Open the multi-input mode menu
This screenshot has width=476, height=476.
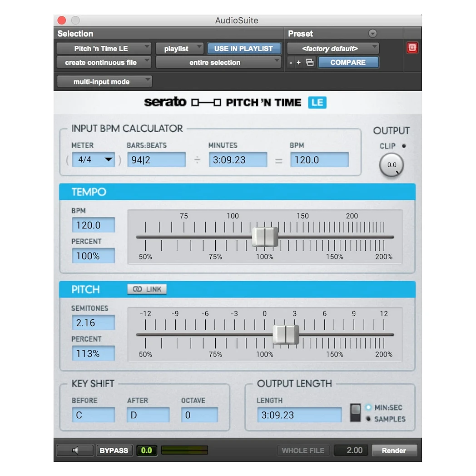point(104,81)
